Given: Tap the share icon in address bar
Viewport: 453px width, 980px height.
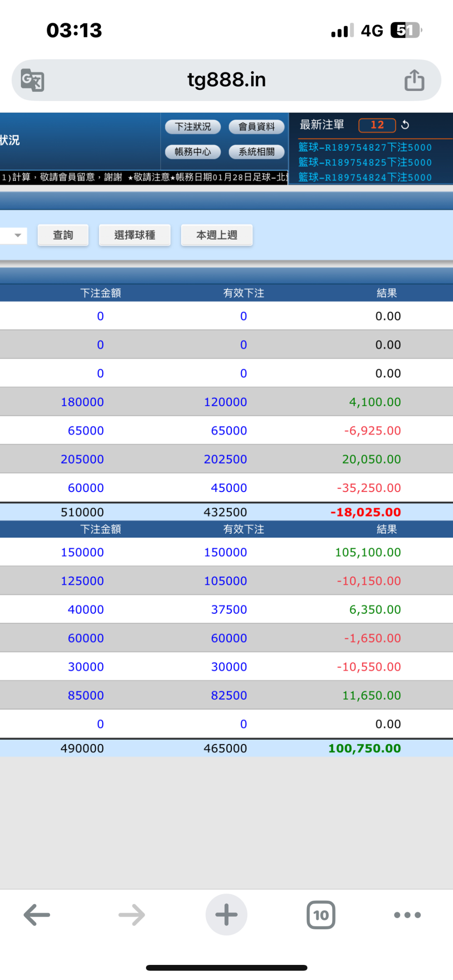Looking at the screenshot, I should click(x=414, y=80).
